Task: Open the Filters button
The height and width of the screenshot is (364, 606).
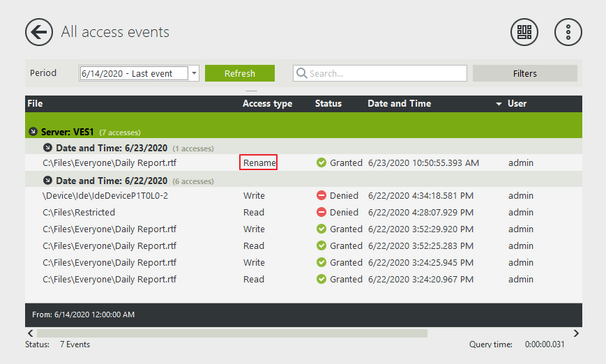Action: (524, 73)
